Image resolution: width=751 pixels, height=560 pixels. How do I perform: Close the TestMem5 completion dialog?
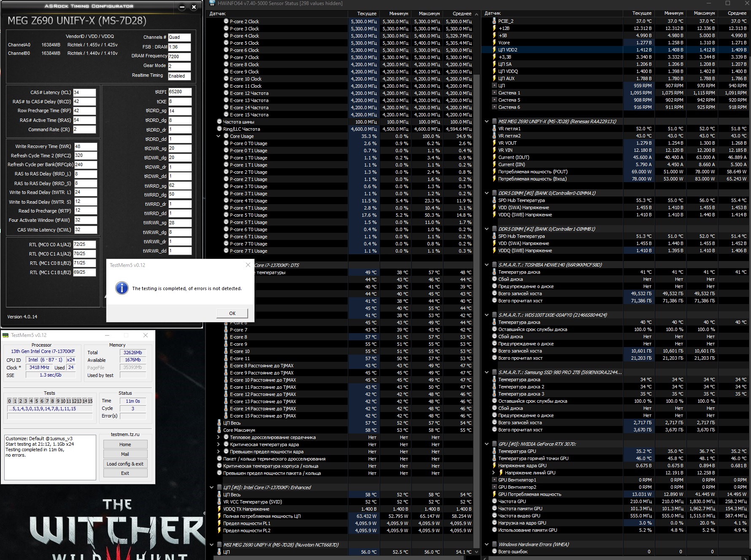tap(248, 265)
